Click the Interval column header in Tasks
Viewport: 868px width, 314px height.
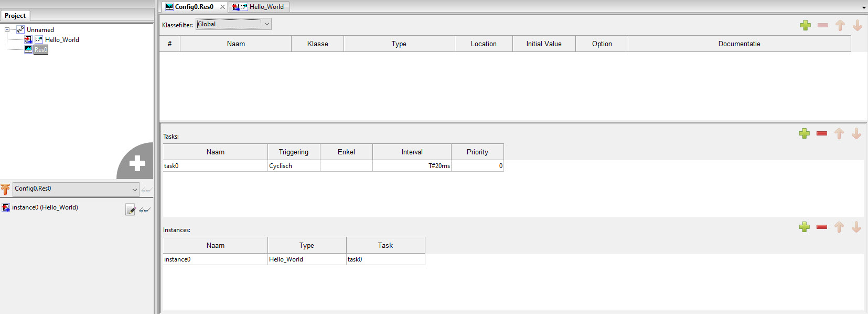pyautogui.click(x=412, y=152)
